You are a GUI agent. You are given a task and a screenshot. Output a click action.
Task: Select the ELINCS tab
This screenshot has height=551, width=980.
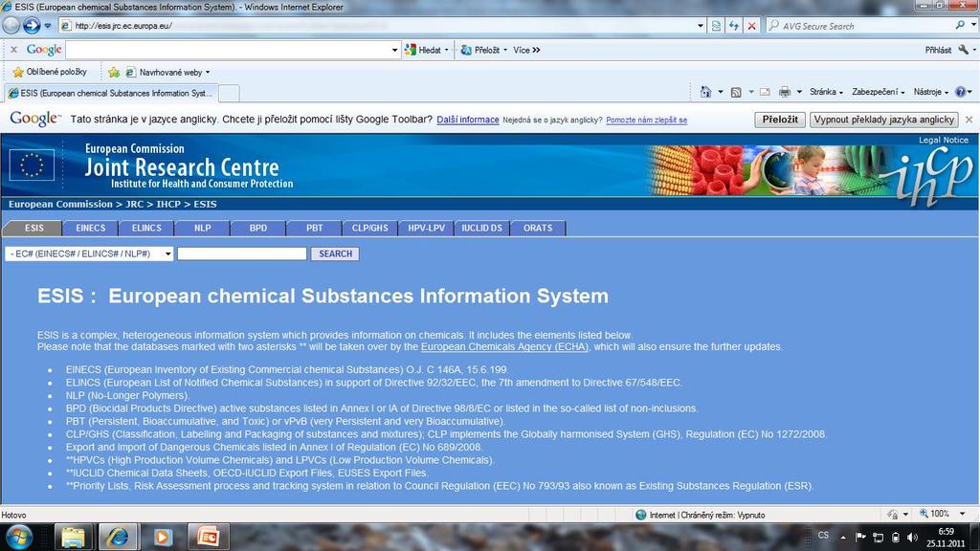[x=146, y=228]
